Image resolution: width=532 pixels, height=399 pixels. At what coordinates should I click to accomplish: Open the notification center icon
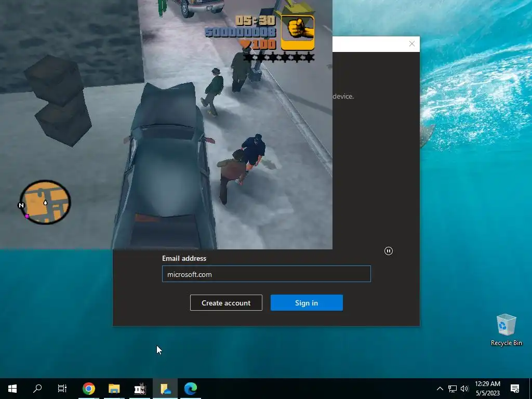click(515, 389)
